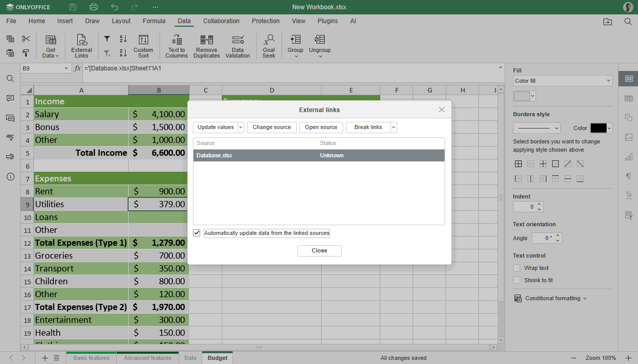Select the Database.xlsx source row

coord(318,155)
